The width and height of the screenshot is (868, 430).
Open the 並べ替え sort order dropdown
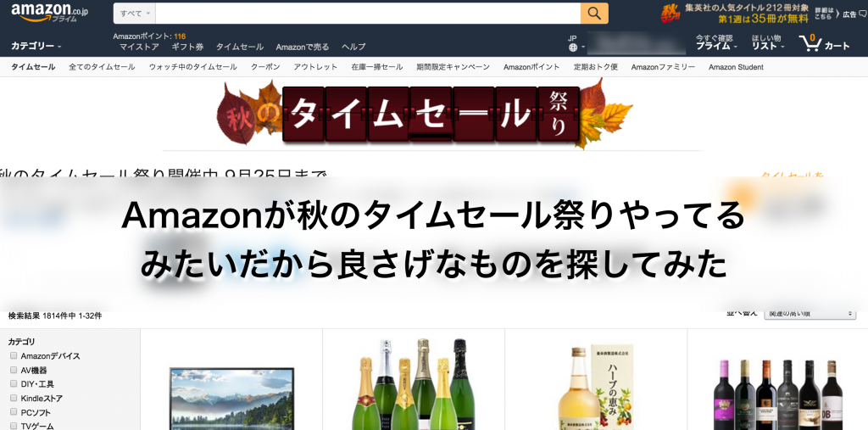[x=810, y=313]
